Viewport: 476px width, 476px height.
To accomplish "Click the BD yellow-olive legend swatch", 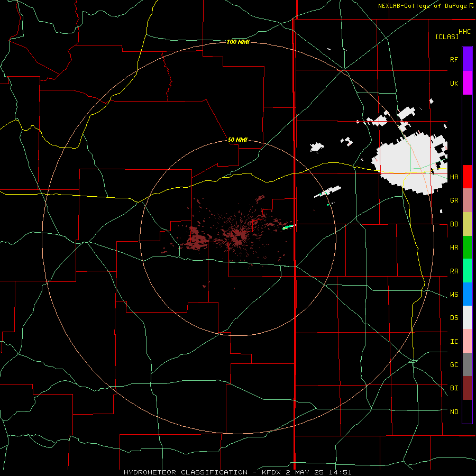I will 467,224.
